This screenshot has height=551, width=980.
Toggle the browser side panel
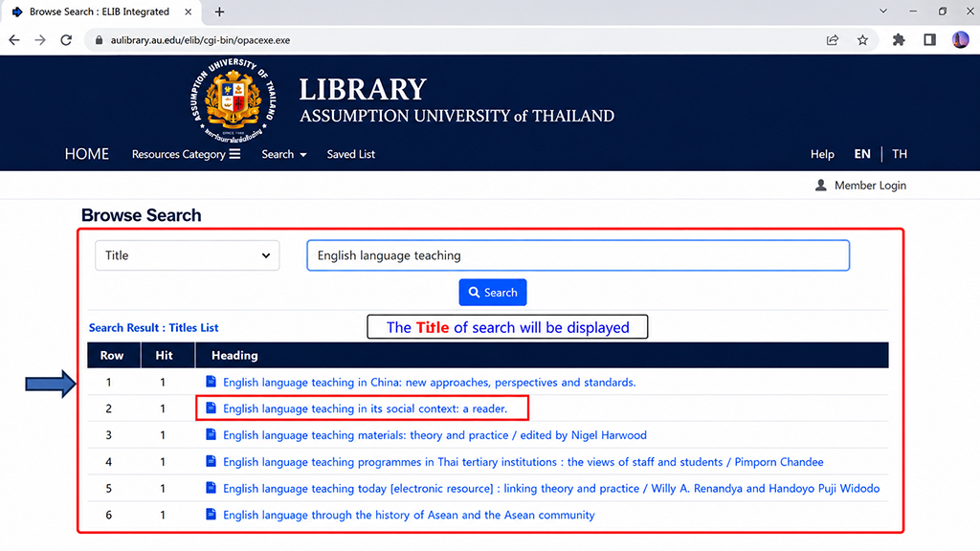click(x=929, y=40)
